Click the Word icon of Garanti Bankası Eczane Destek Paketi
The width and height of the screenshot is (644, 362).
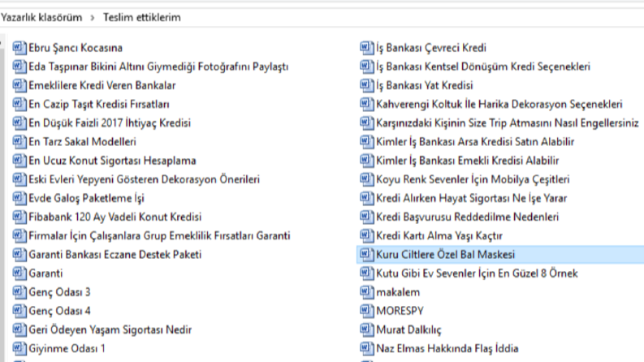(x=19, y=255)
